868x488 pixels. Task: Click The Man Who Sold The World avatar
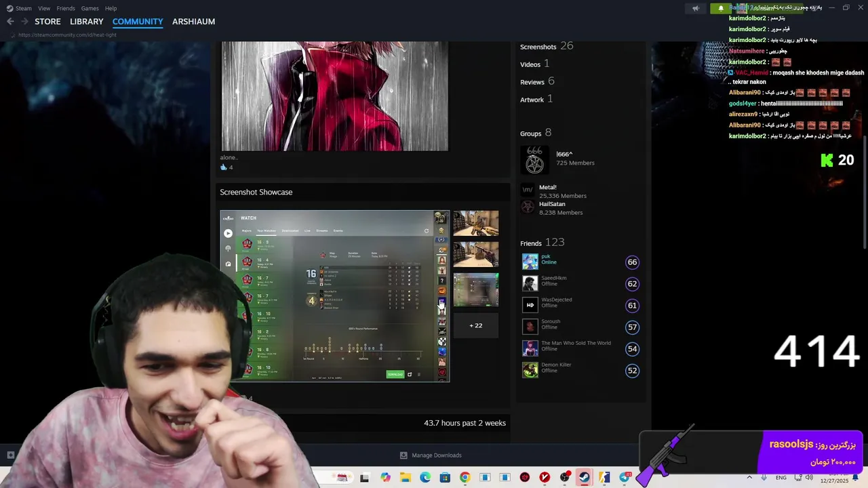pos(530,348)
